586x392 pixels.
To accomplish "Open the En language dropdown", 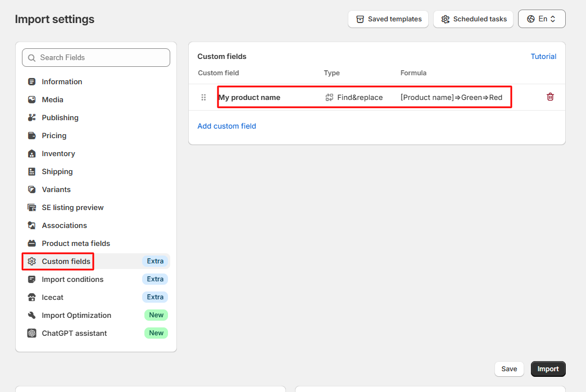I will (542, 19).
